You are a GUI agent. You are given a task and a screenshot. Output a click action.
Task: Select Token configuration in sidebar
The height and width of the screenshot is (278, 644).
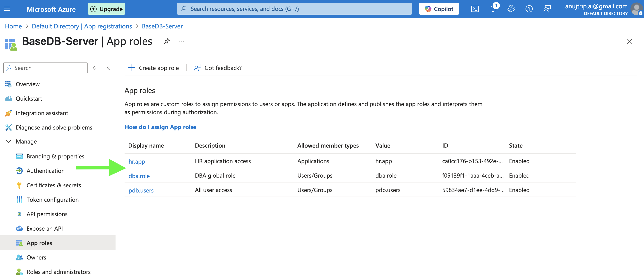pos(53,200)
